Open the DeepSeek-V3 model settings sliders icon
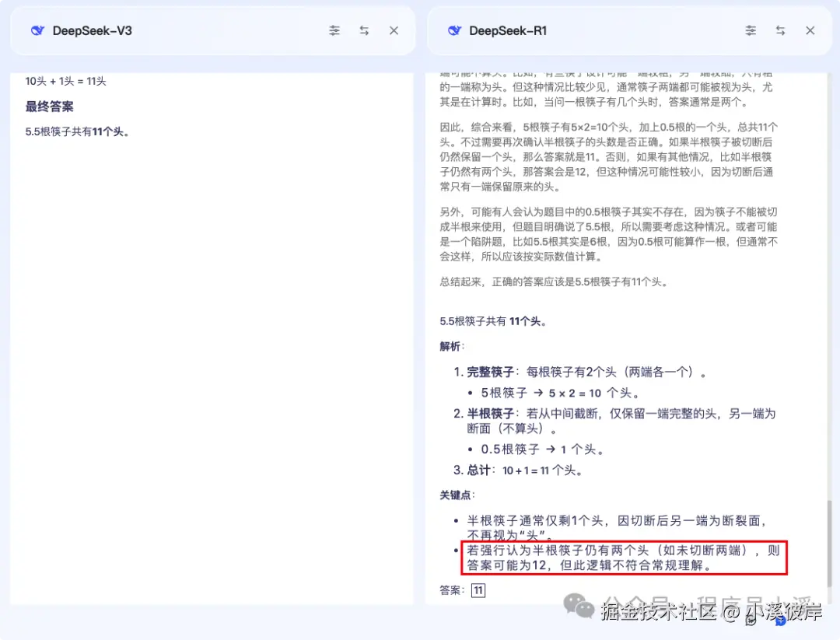 tap(334, 30)
